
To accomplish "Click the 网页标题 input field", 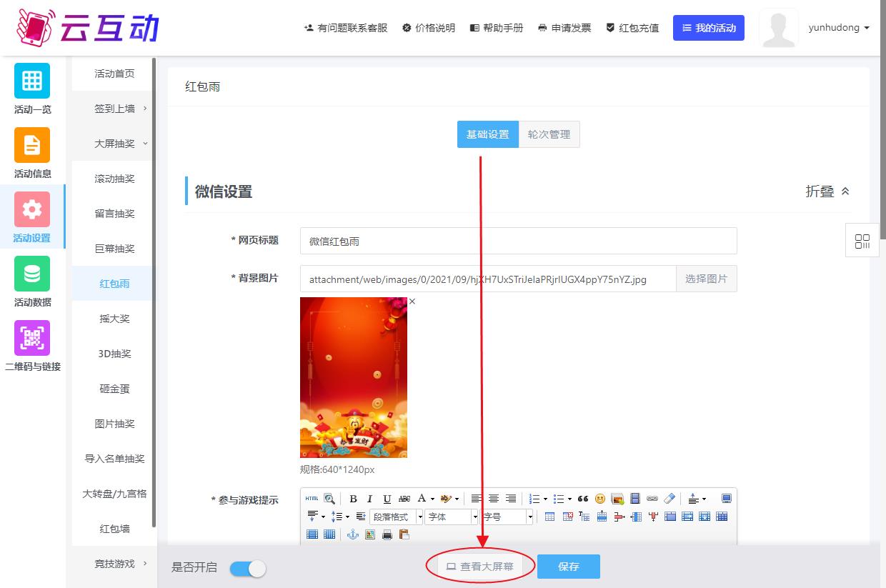I will point(518,241).
